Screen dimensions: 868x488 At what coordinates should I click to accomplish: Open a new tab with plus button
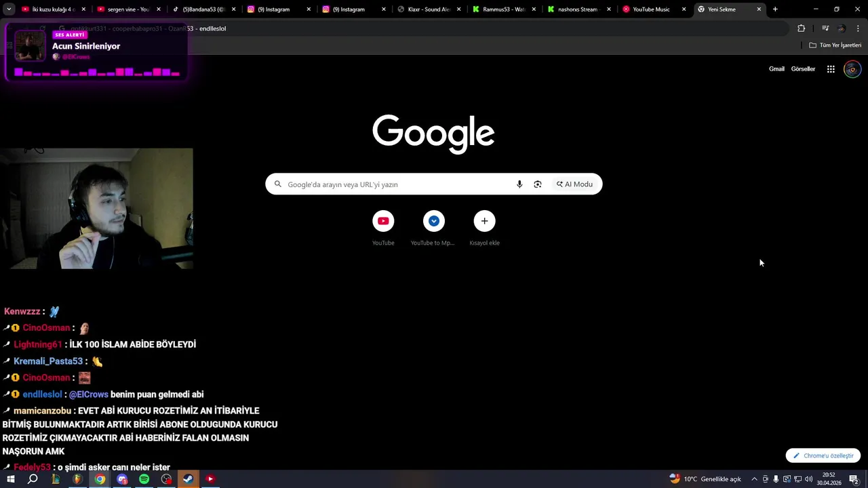pos(775,9)
